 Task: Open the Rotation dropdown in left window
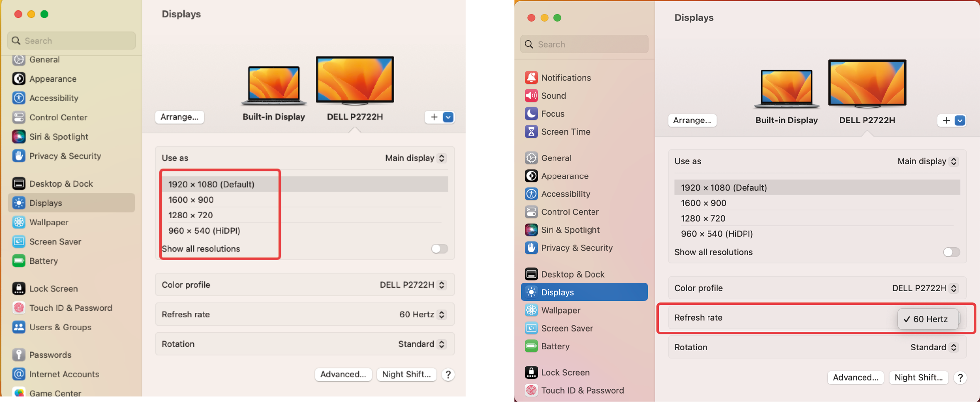[422, 344]
